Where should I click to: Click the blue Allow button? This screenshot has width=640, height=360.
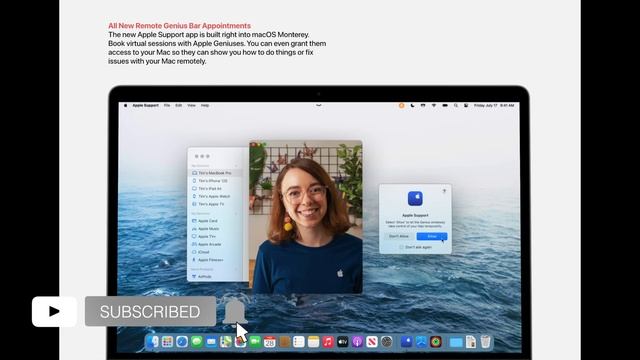432,236
